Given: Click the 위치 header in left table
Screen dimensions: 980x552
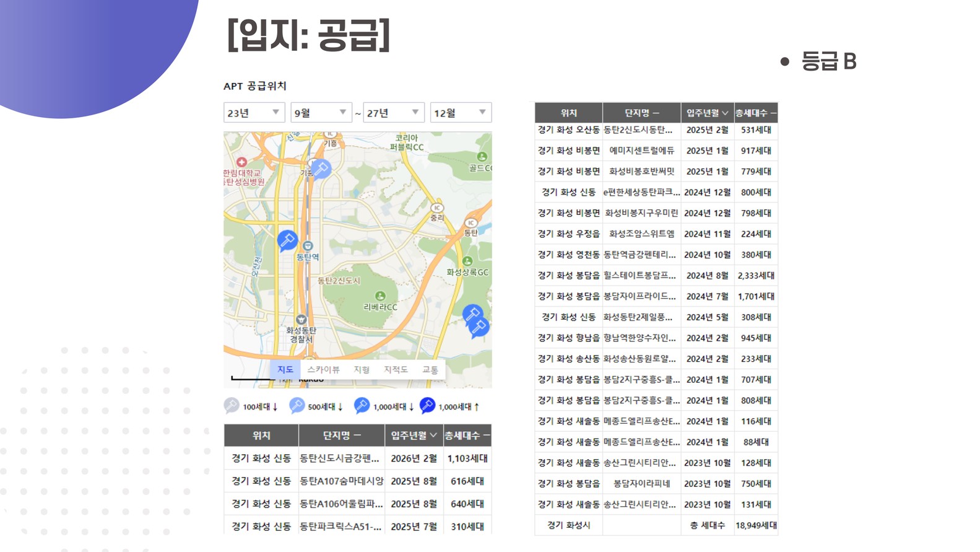Looking at the screenshot, I should [x=261, y=436].
